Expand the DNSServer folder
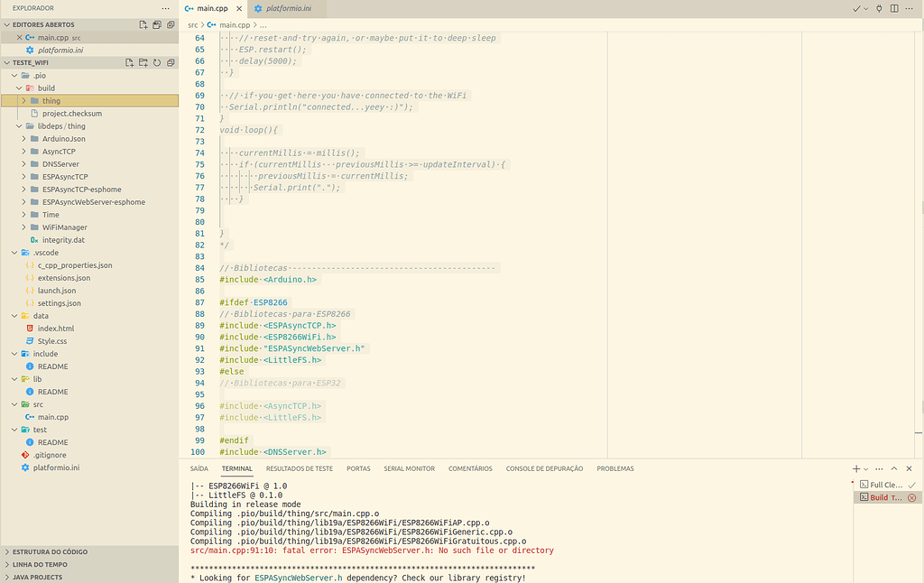 [x=89, y=164]
